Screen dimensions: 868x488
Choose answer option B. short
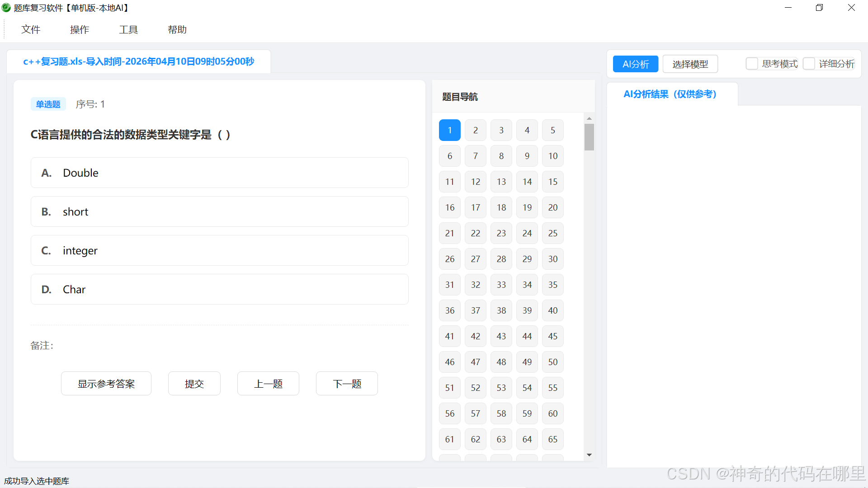pos(220,211)
